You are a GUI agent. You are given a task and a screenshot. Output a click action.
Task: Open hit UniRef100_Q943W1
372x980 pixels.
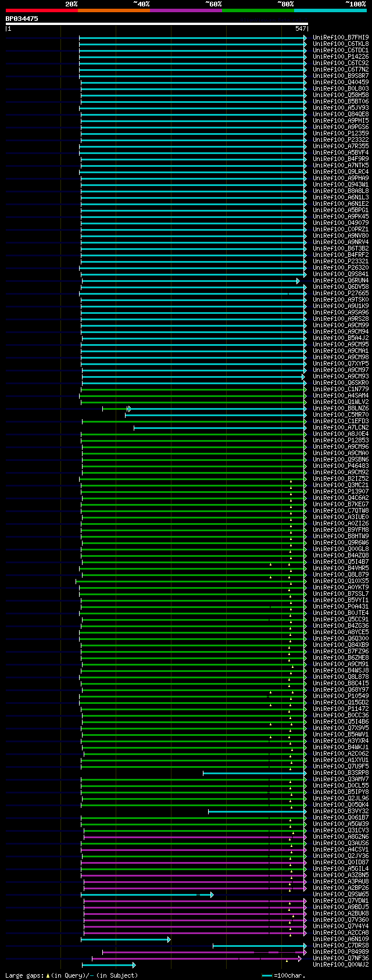341,184
